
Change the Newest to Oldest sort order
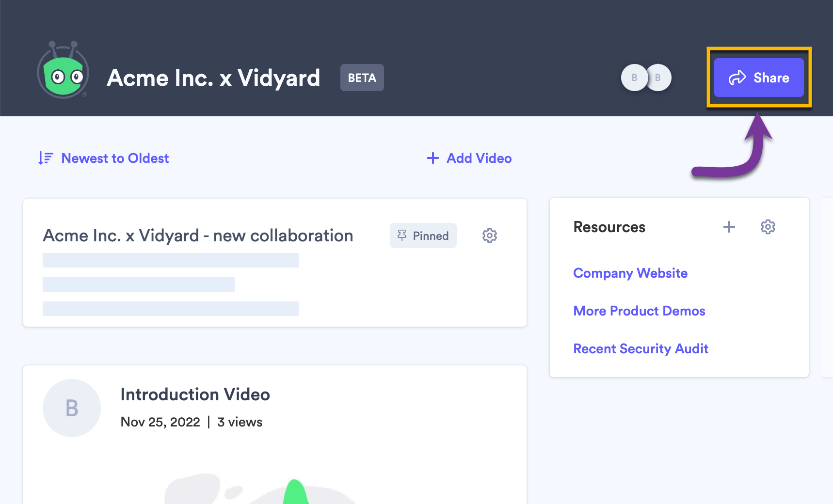pos(103,158)
